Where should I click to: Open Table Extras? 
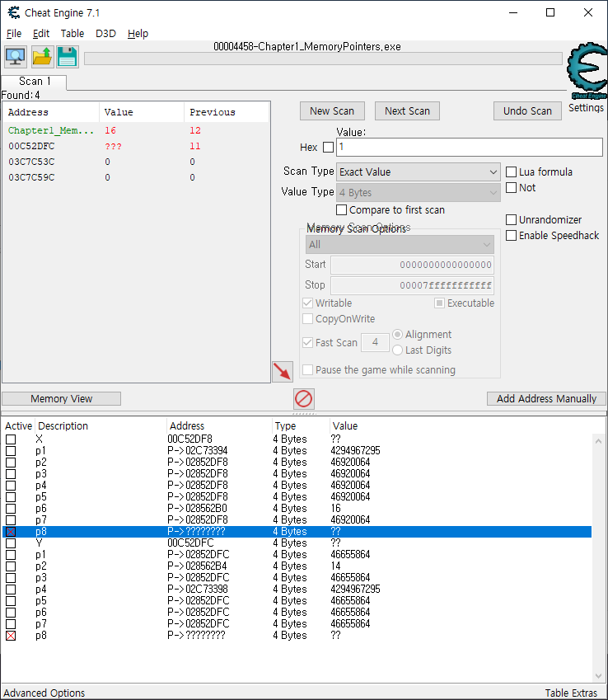[571, 693]
